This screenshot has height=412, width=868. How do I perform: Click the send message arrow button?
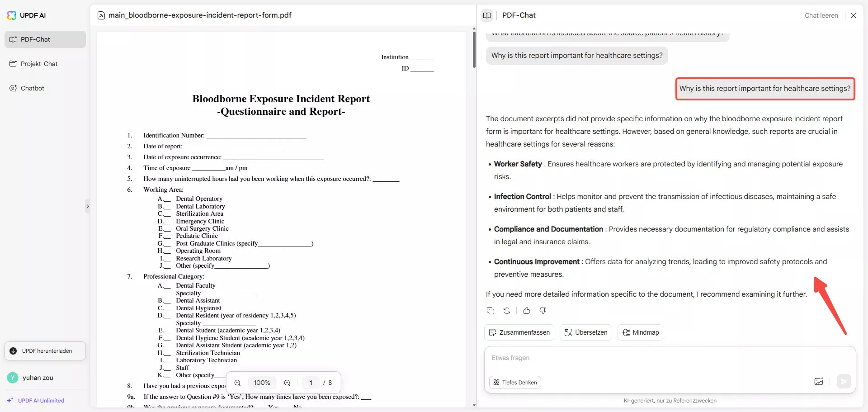(x=844, y=382)
